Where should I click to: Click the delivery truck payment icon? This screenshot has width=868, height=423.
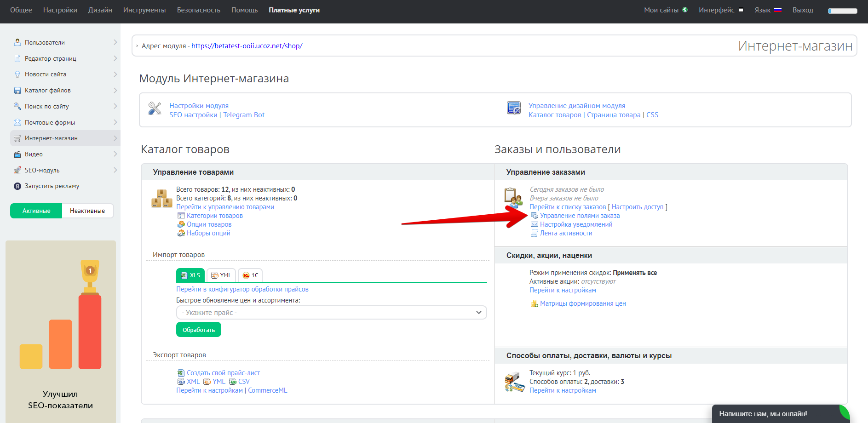[514, 382]
